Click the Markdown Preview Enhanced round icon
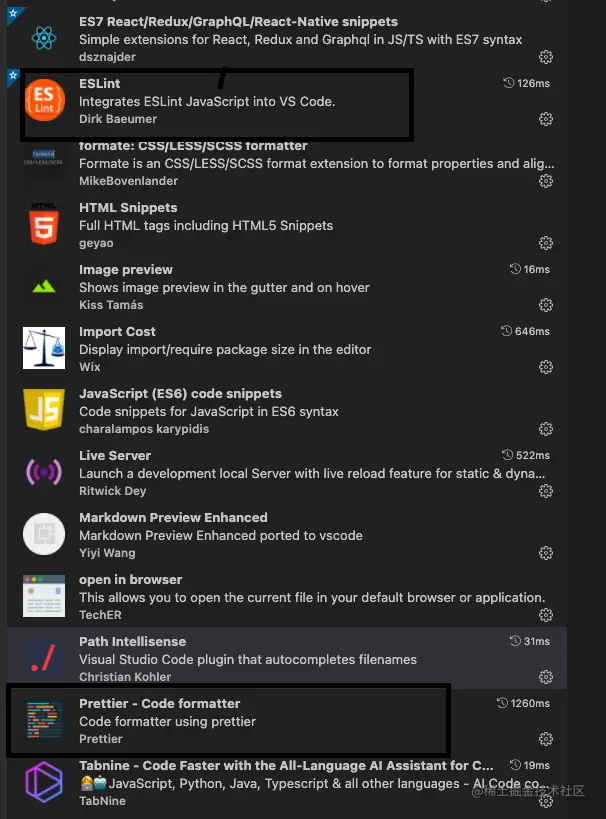The width and height of the screenshot is (606, 819). coord(44,534)
